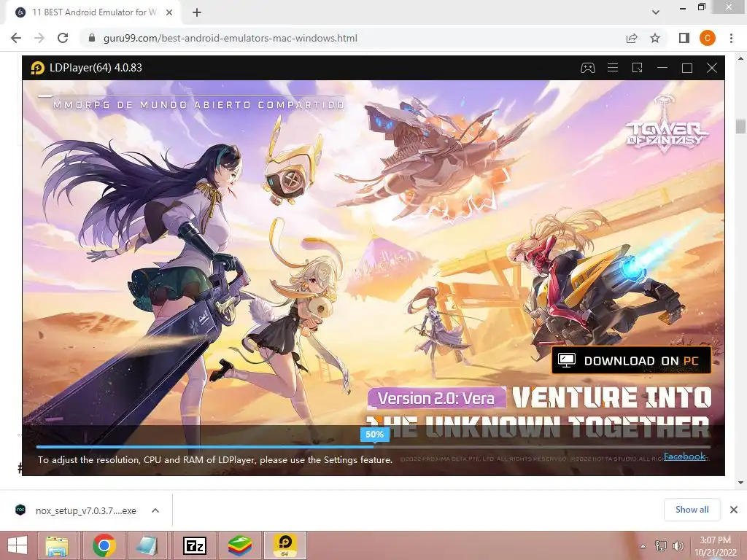
Task: Toggle LDPlayer mini-window mode icon
Action: (x=637, y=68)
